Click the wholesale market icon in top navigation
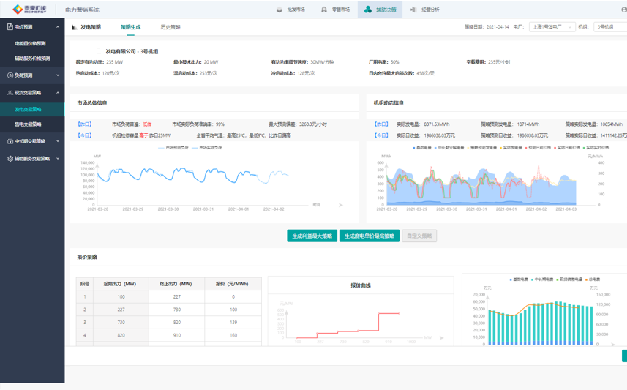 point(280,10)
